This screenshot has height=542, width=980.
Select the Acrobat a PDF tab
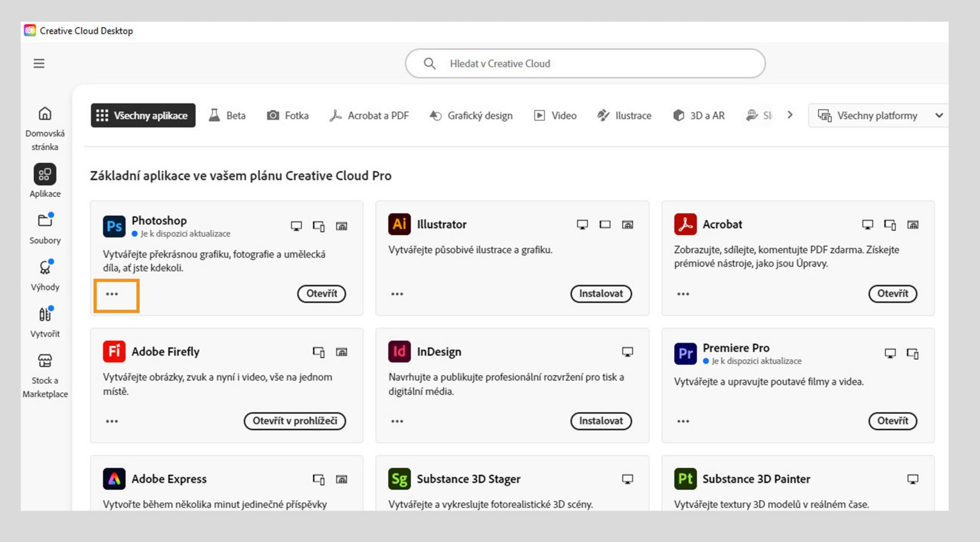[x=369, y=115]
